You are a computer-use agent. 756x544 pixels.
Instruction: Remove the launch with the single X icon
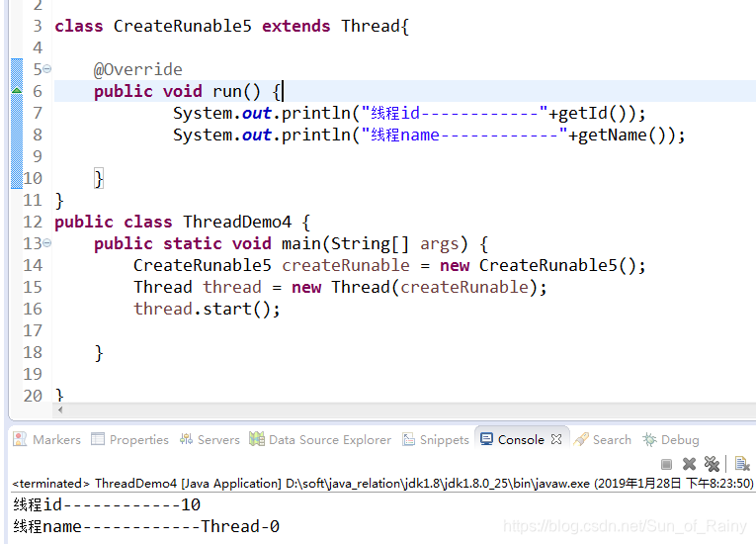coord(689,464)
